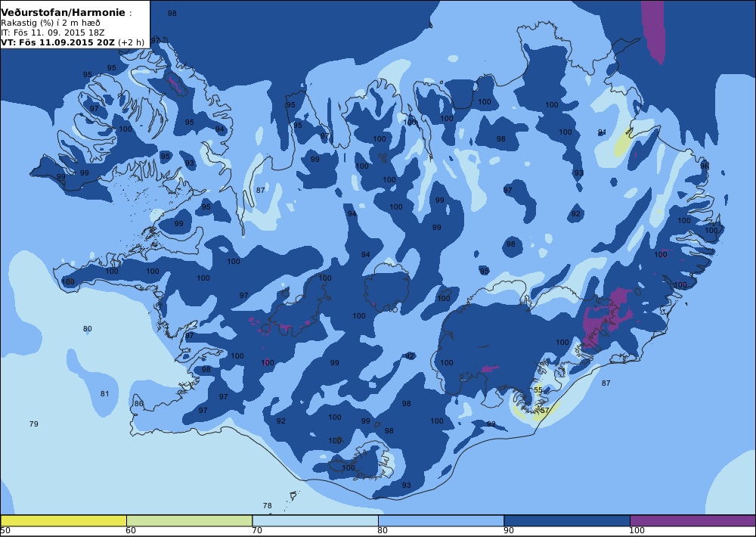Click the yellow 50–60 legend color band

coord(64,520)
